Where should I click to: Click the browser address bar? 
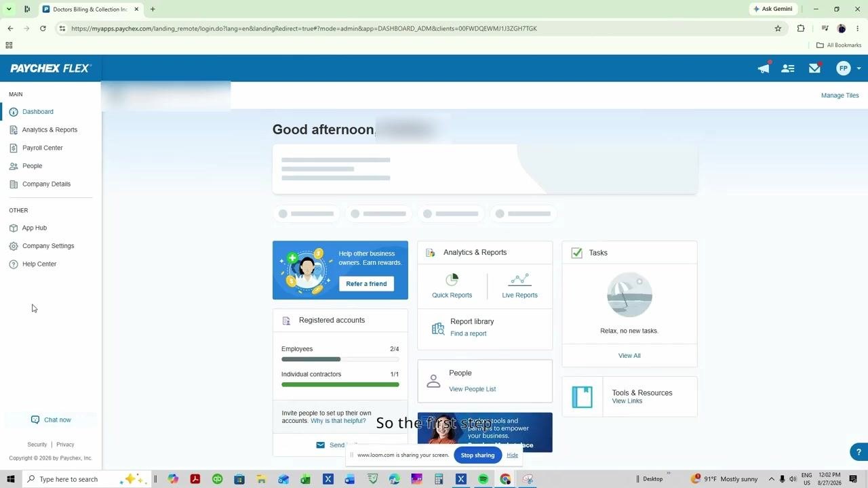414,28
